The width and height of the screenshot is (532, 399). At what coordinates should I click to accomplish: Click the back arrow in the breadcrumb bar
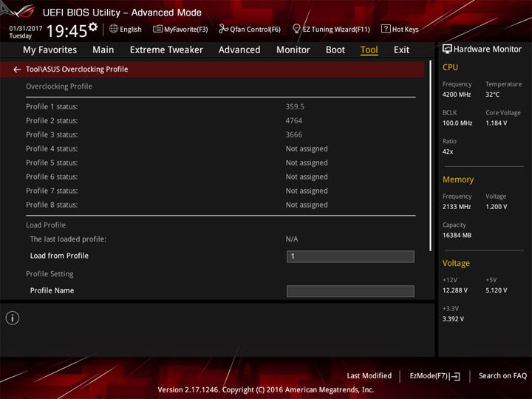tap(17, 69)
